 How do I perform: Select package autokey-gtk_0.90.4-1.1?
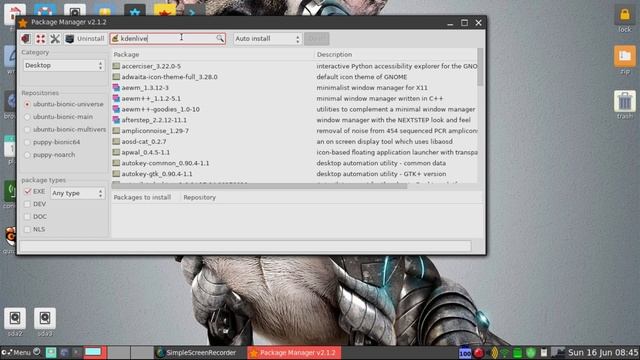(294, 174)
